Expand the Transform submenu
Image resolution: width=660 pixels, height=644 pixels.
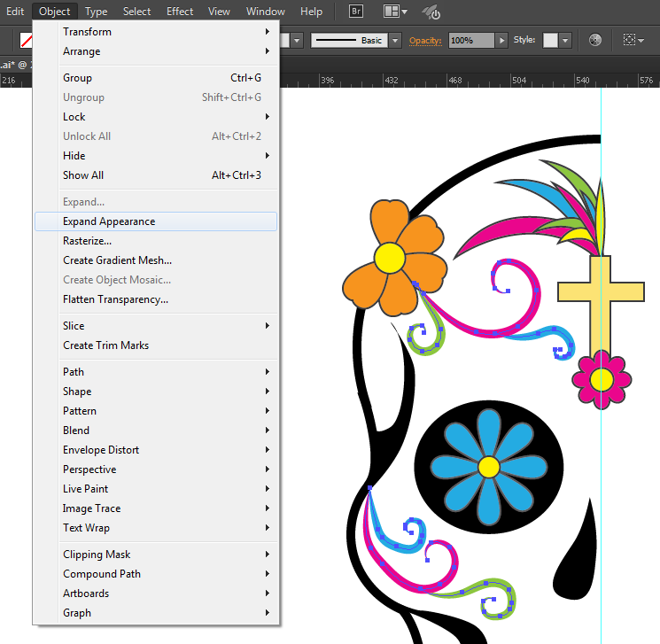(87, 32)
